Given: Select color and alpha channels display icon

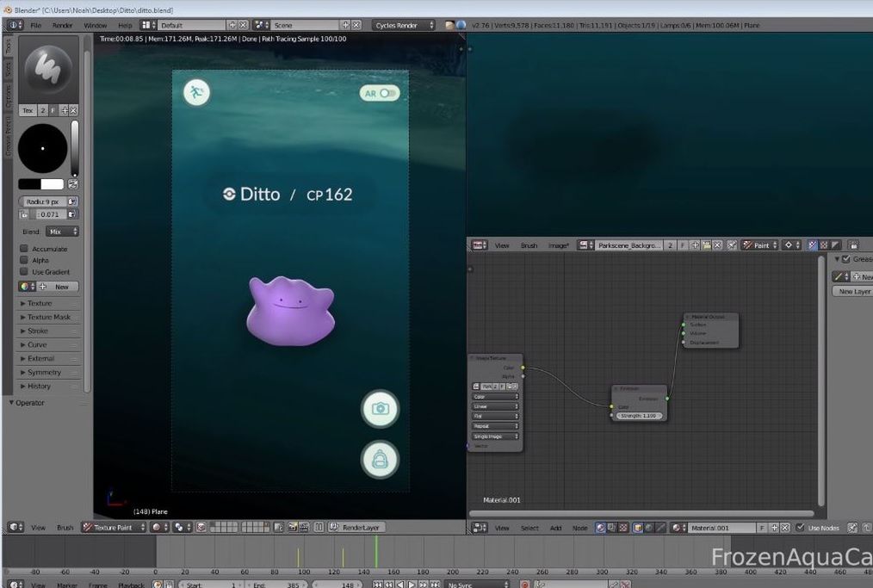Looking at the screenshot, I should click(813, 245).
